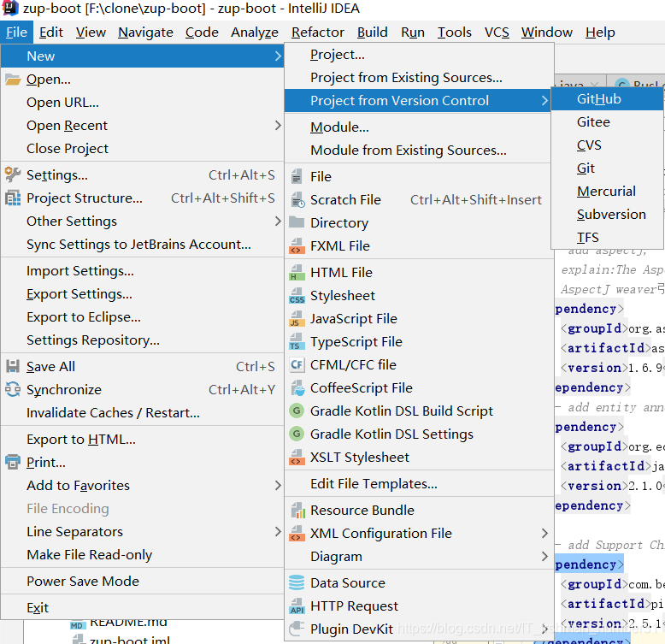This screenshot has width=665, height=644.
Task: Click the Settings wrench icon
Action: [13, 174]
